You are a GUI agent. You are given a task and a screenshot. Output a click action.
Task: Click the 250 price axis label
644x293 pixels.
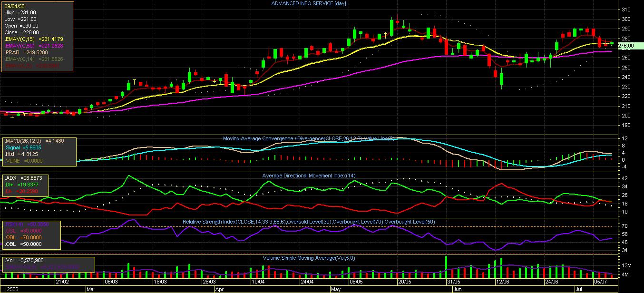click(x=626, y=68)
